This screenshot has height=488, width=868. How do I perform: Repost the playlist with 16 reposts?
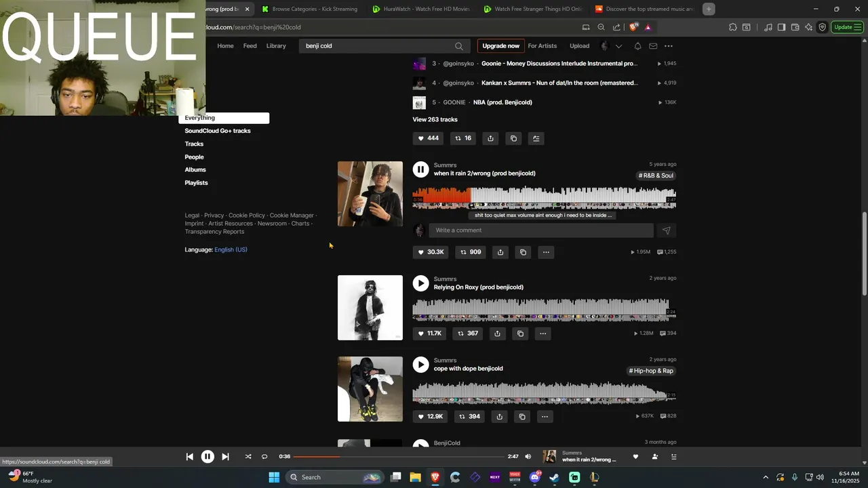tap(462, 138)
